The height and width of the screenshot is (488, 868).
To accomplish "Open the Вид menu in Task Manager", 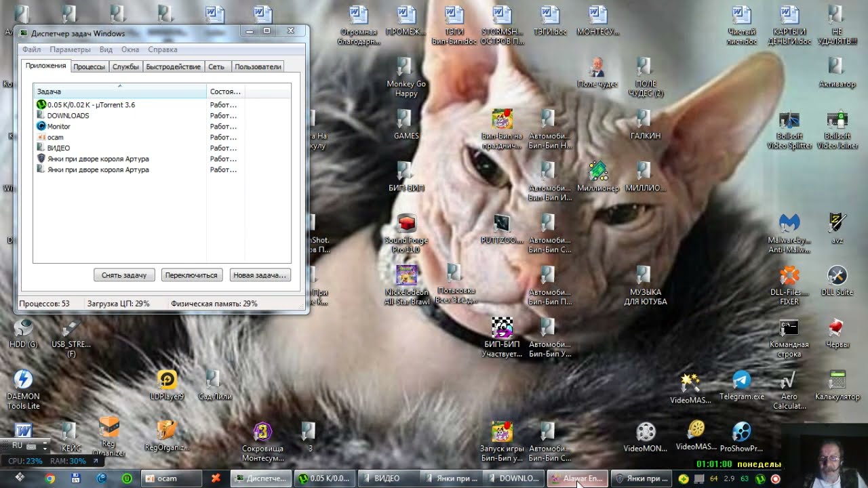I will coord(106,49).
